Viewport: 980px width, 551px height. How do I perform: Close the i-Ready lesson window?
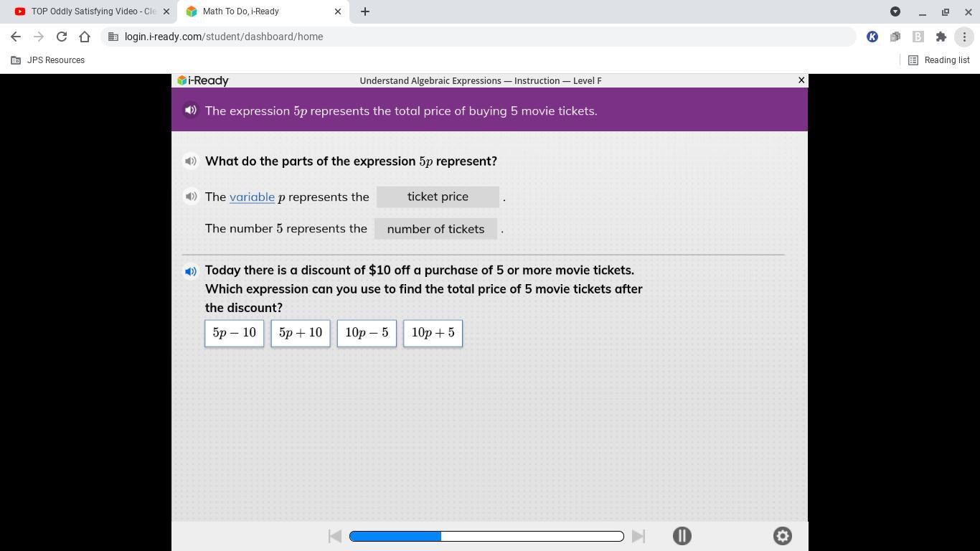[801, 80]
